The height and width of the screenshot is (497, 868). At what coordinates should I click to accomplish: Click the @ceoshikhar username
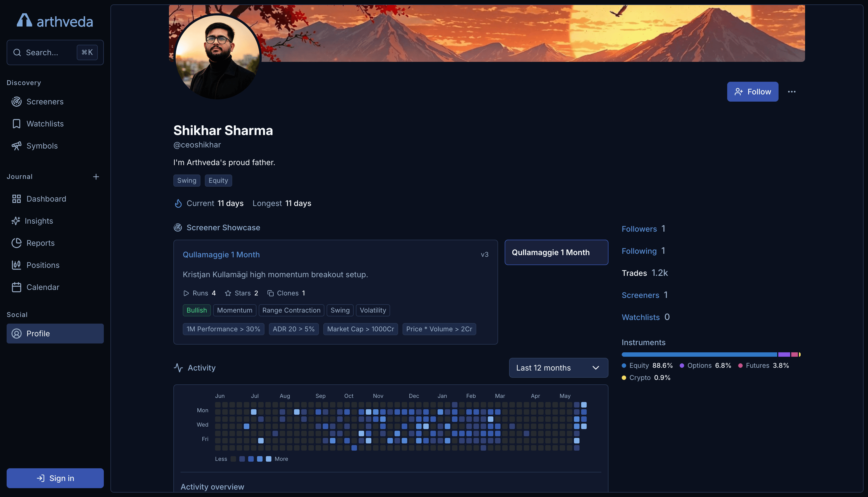[197, 145]
